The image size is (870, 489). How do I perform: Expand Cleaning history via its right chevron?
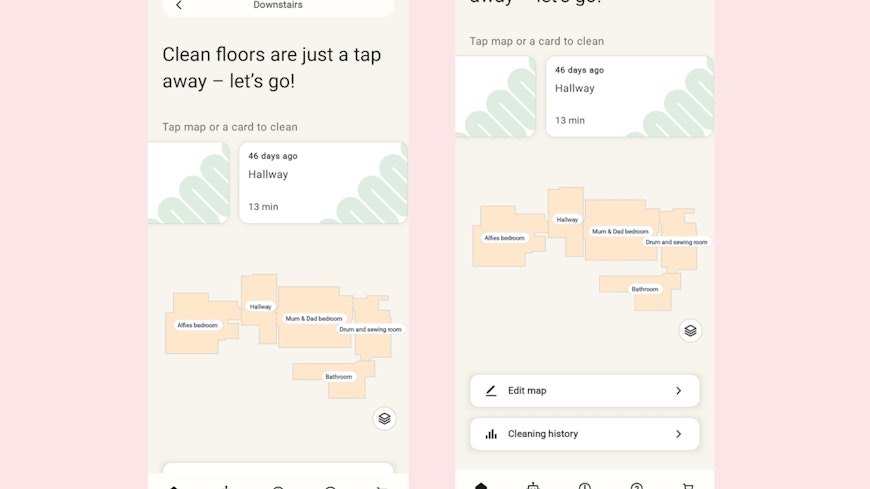(x=679, y=434)
